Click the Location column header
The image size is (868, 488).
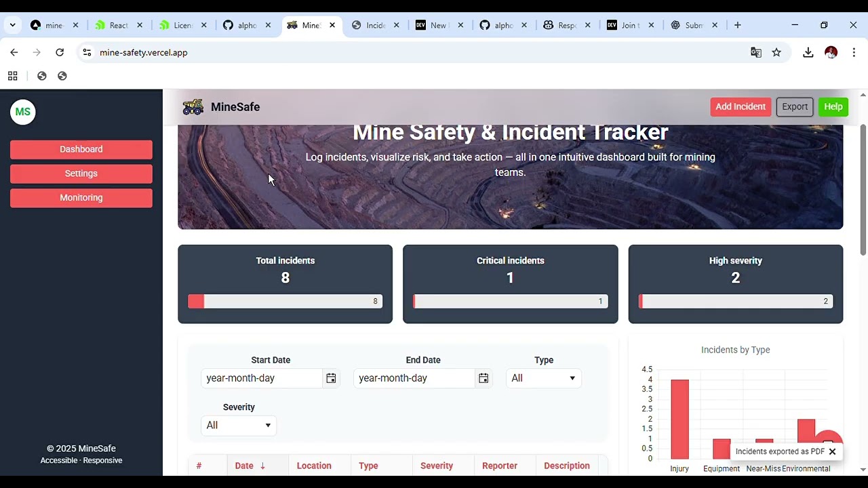314,466
